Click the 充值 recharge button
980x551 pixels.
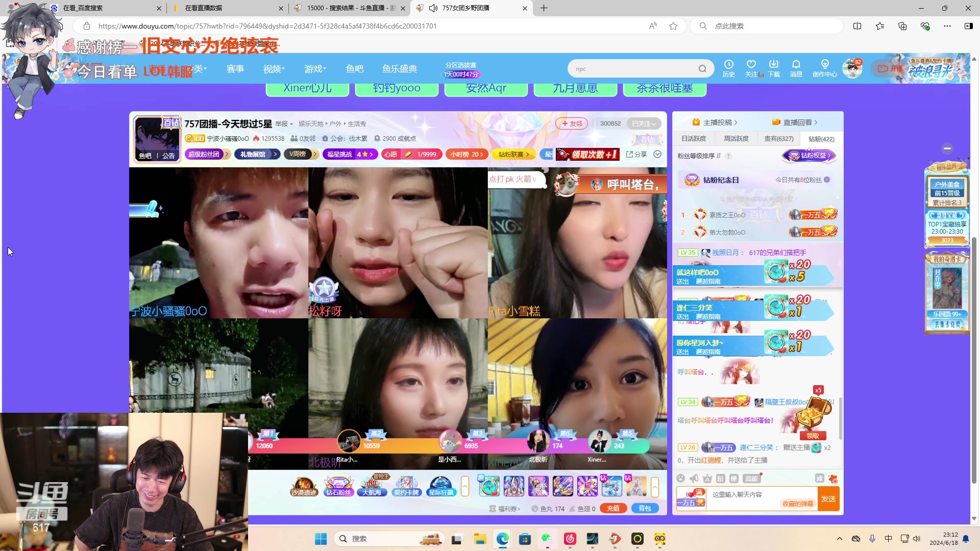(x=614, y=508)
